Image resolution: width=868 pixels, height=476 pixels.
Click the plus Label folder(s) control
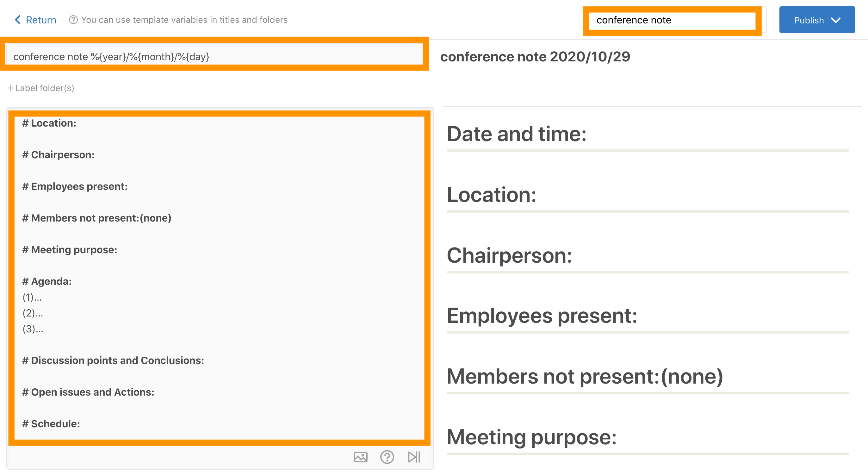coord(41,88)
